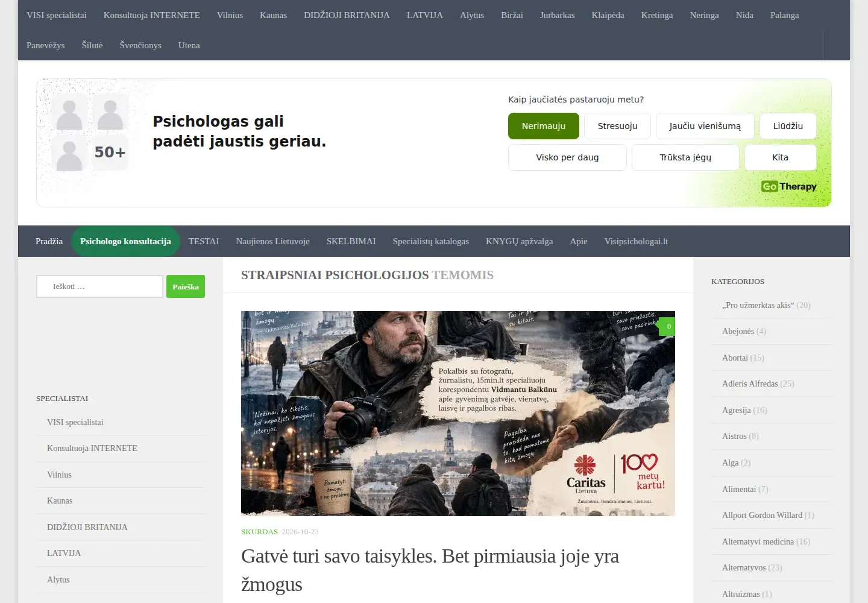Open Allport Gordon Willard category

click(x=762, y=515)
